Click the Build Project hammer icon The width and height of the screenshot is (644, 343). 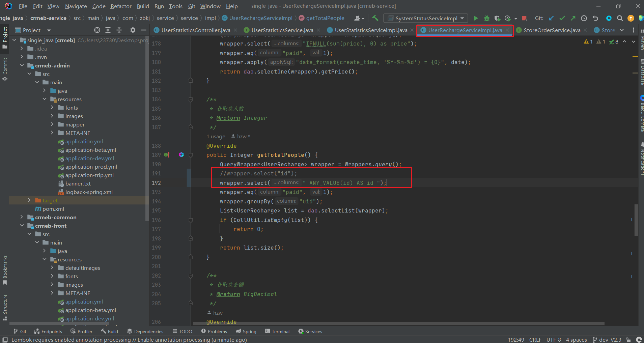(x=375, y=18)
